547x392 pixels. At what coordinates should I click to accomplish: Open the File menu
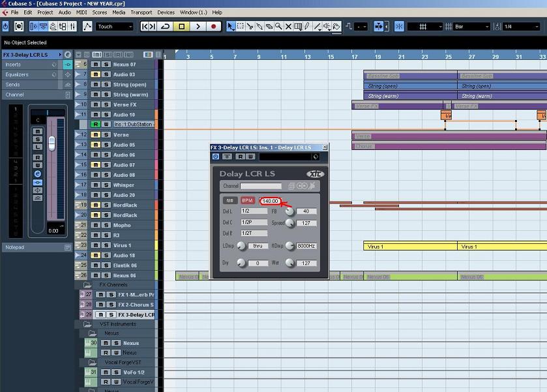[x=14, y=12]
